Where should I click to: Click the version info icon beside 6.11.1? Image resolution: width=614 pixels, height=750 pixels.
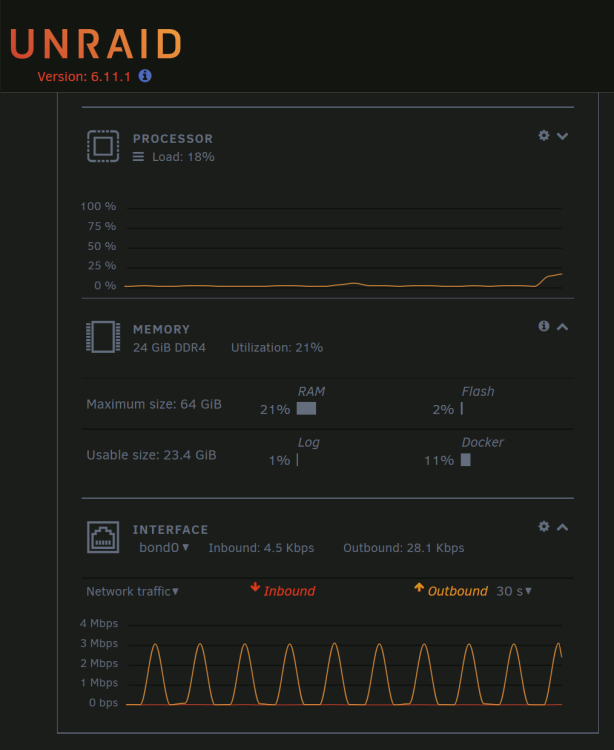[x=145, y=76]
